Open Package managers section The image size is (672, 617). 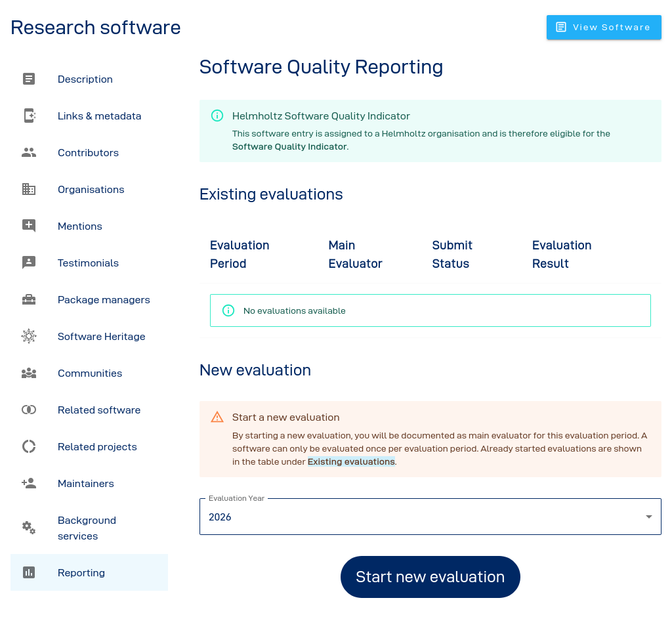[89, 300]
